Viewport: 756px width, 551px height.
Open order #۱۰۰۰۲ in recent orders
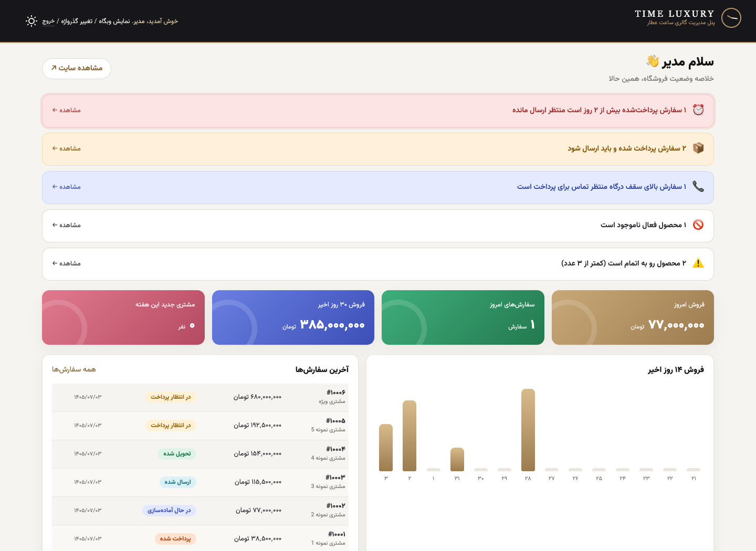(x=335, y=506)
